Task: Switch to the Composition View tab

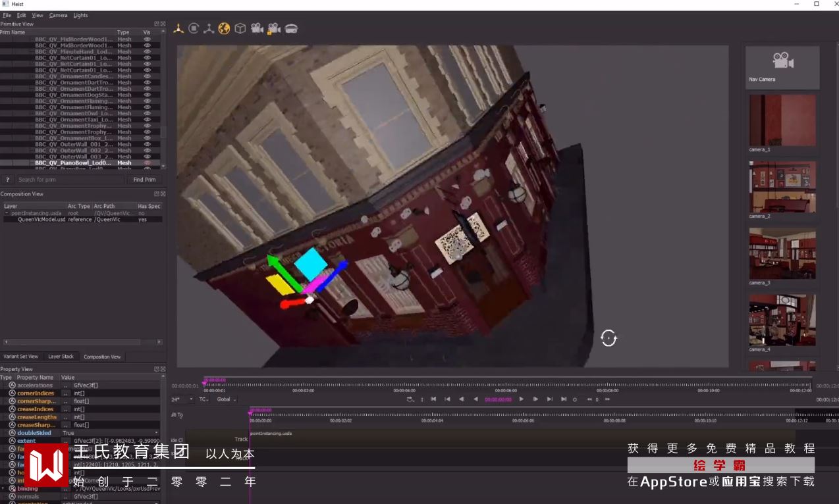Action: coord(102,357)
